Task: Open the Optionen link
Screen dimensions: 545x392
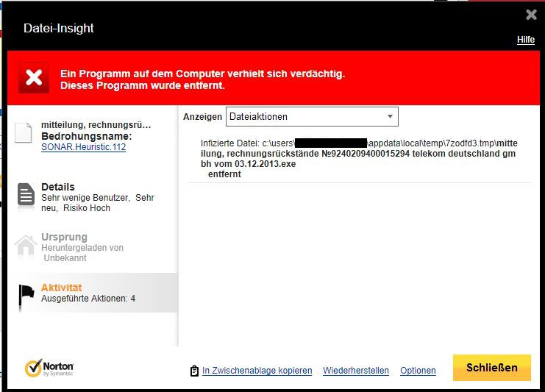Action: 418,371
